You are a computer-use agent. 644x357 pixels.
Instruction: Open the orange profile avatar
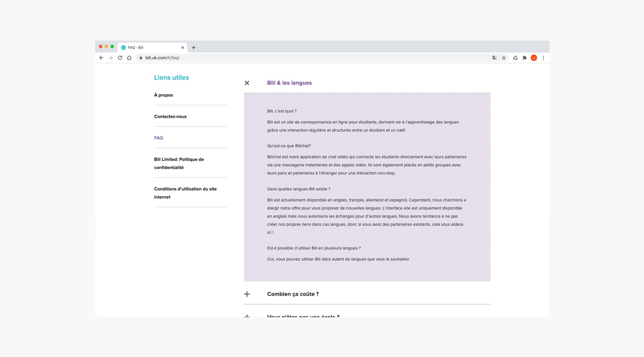point(534,58)
